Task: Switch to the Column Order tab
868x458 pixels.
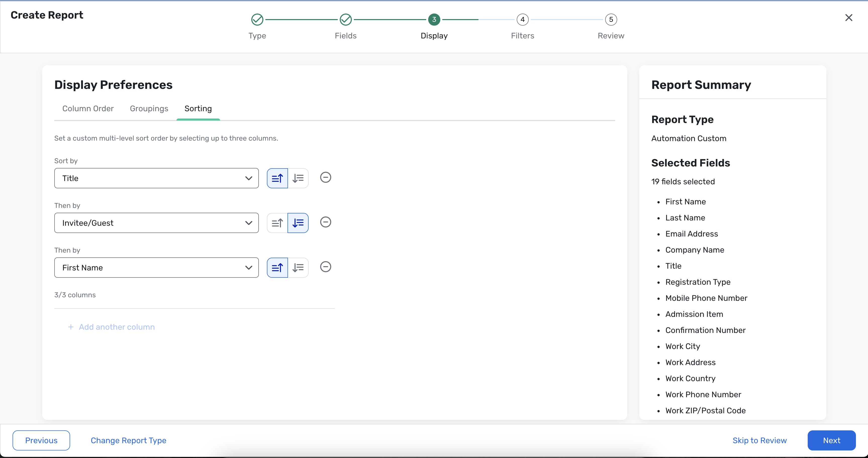Action: pyautogui.click(x=88, y=108)
